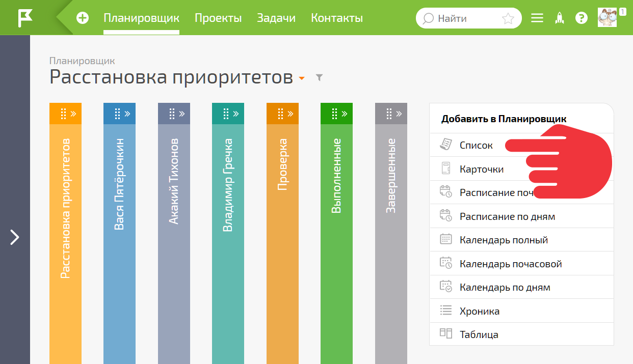Screen dimensions: 633x364
Task: Click the gray Планировщик breadcrumb above the title
Action: tap(82, 61)
